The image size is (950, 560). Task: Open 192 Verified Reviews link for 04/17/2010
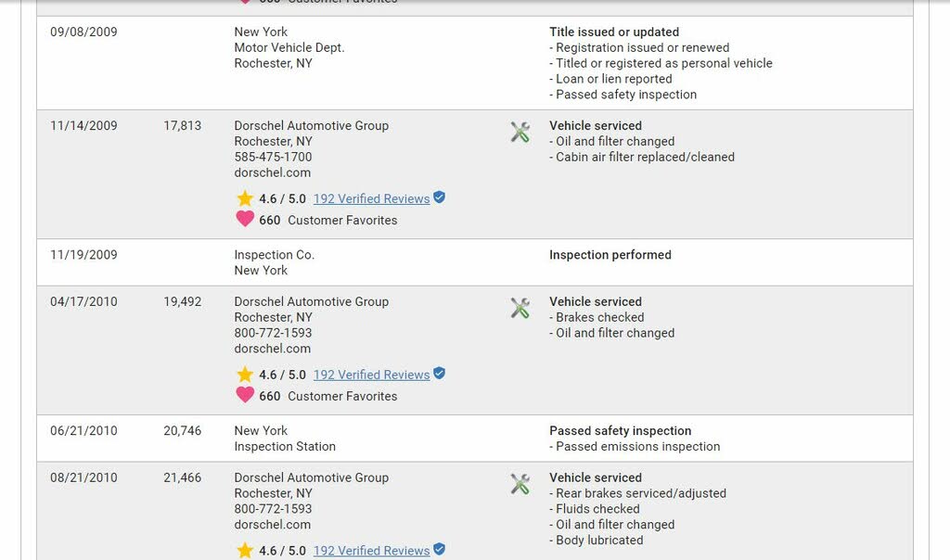pyautogui.click(x=371, y=375)
